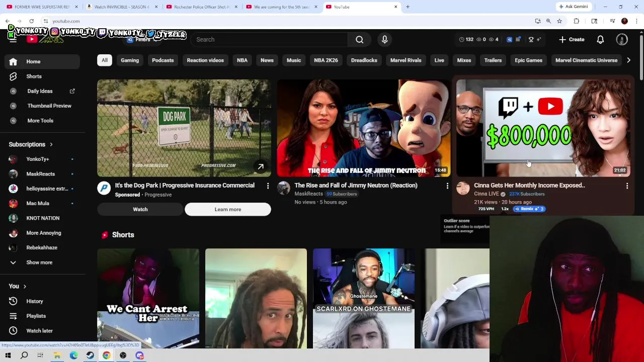Open the Jimmy Neutron reaction thumbnail
Screen dimensions: 644x362
click(x=363, y=128)
